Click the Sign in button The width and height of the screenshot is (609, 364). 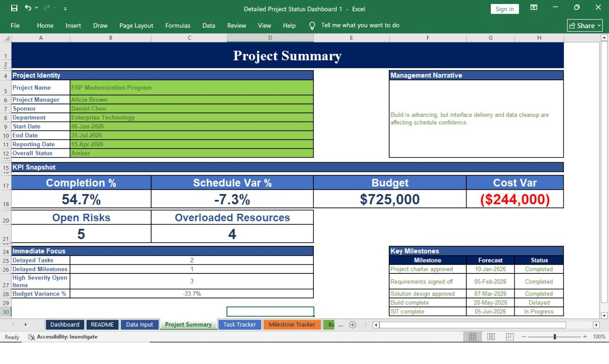(504, 9)
